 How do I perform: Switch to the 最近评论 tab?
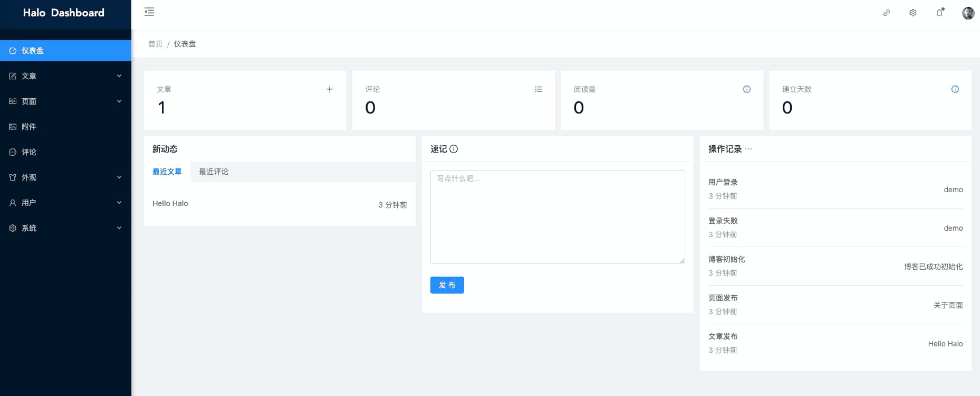[x=214, y=172]
